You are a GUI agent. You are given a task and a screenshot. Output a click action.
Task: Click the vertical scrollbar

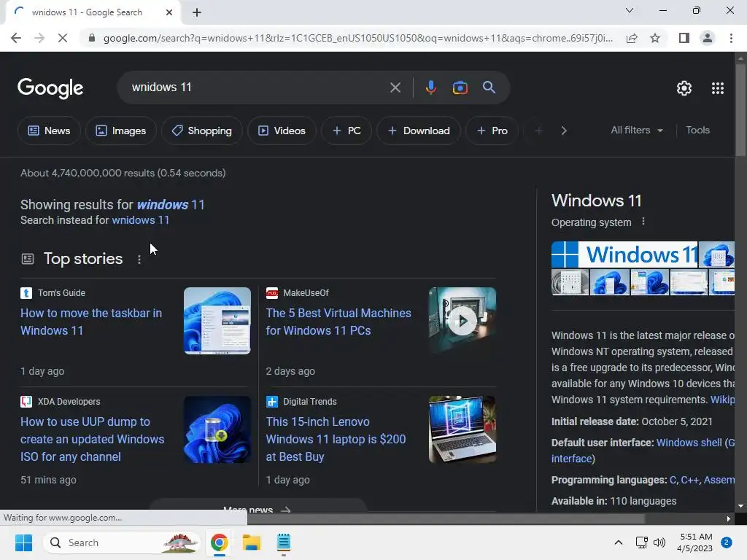pyautogui.click(x=740, y=109)
